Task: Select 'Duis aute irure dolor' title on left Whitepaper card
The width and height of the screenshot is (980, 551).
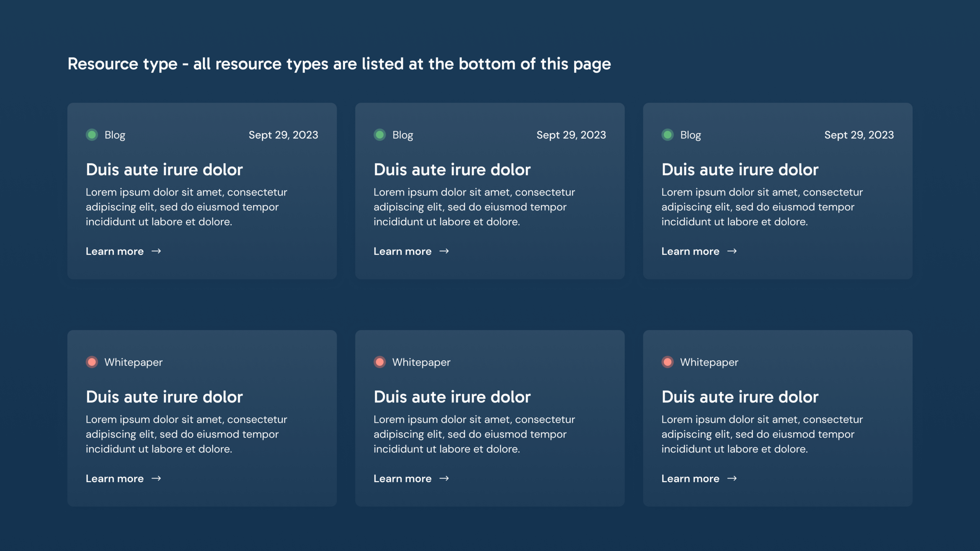Action: 164,397
